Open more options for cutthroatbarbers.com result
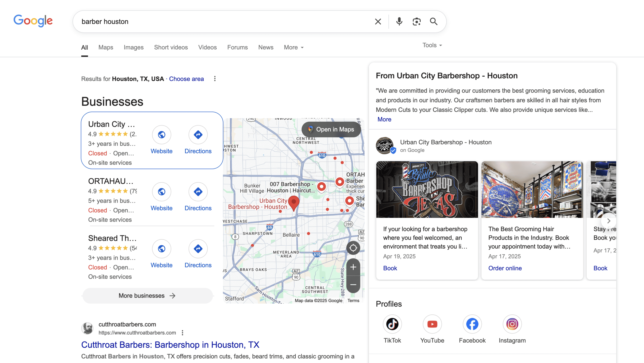644x363 pixels. tap(183, 333)
